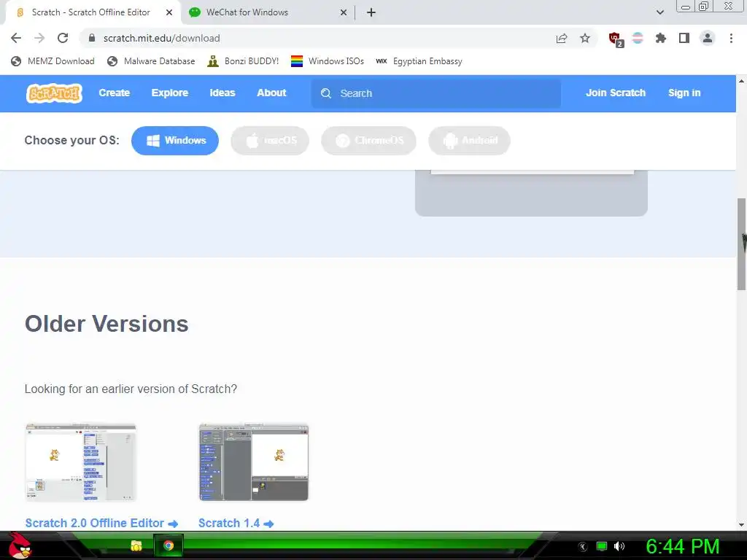Click the 6:44 PM taskbar clock
The height and width of the screenshot is (560, 747).
(683, 546)
